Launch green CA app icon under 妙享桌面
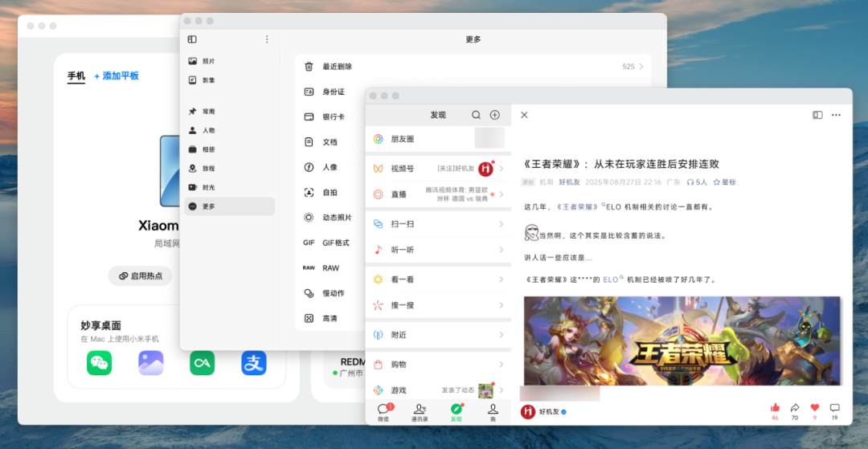868x449 pixels. tap(202, 363)
